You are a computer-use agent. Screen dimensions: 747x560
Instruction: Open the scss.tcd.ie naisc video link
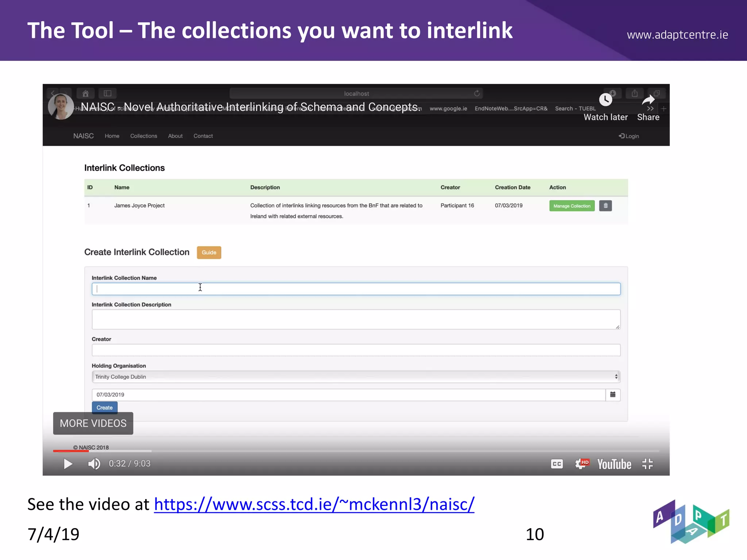(x=314, y=504)
